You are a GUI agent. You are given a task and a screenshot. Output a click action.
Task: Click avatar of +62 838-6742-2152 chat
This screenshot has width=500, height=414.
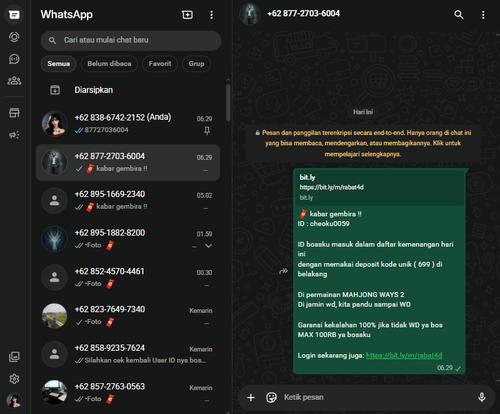54,124
